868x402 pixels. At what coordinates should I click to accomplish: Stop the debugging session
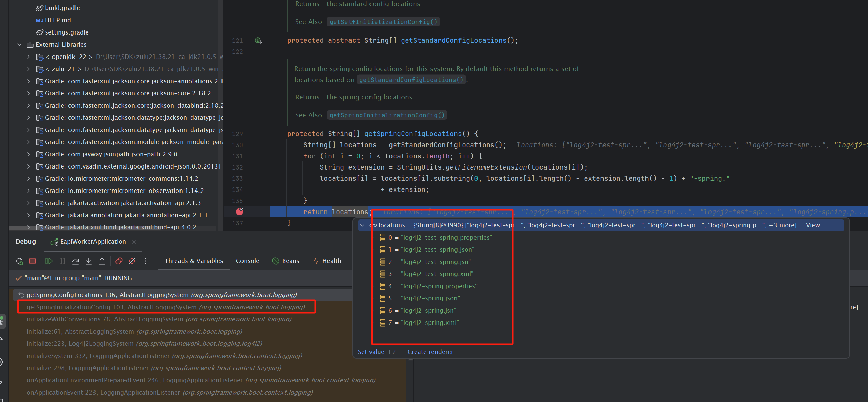click(33, 261)
